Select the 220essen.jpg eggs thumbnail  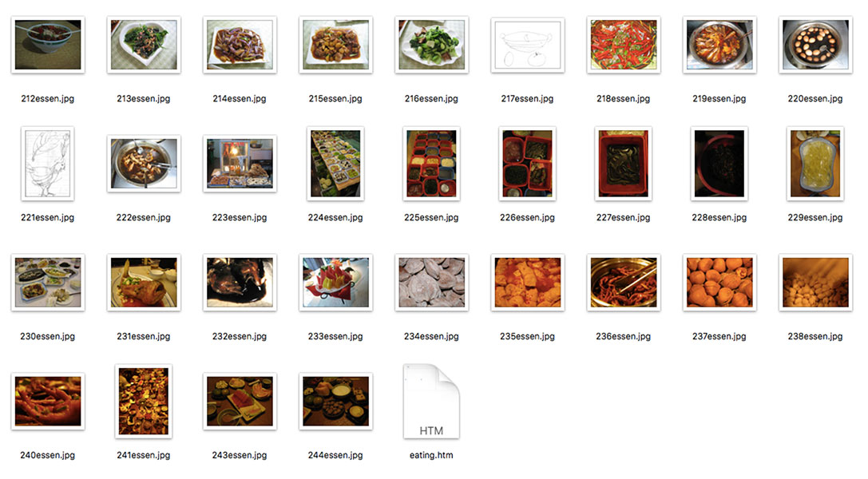tap(814, 45)
